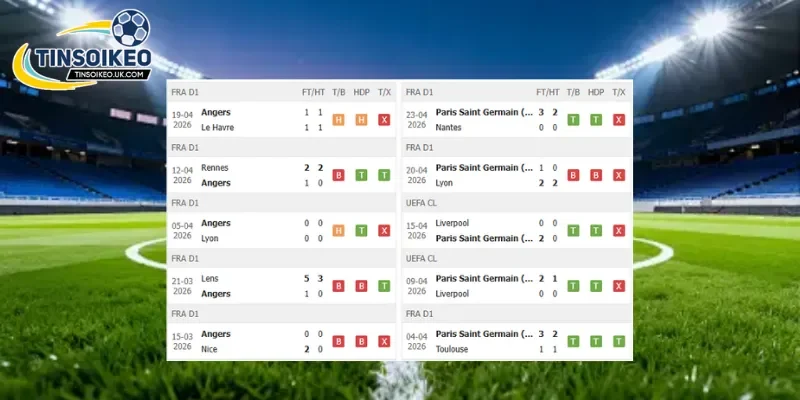This screenshot has height=400, width=800.
Task: Click date 21-03 2026
Action: click(x=182, y=286)
